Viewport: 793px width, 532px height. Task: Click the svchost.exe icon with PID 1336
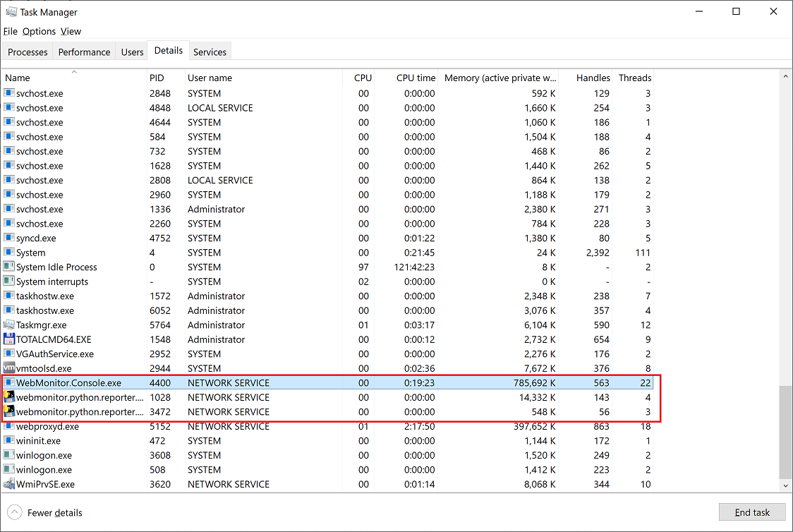pos(8,209)
